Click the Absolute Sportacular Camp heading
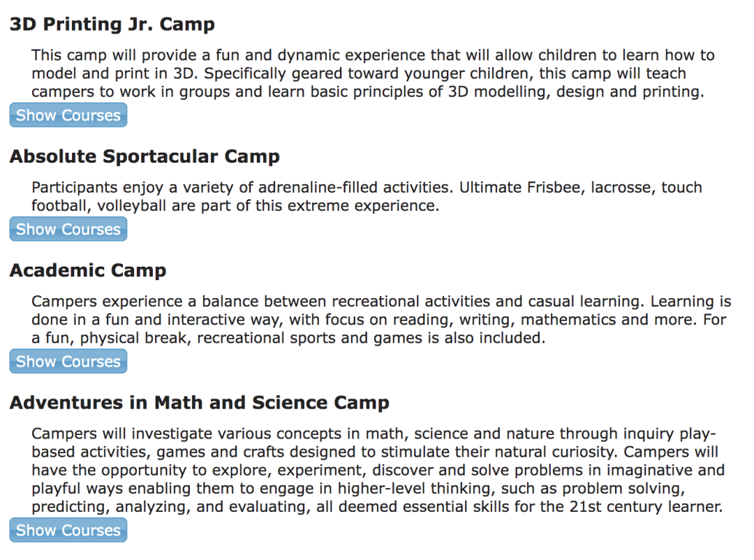 click(145, 156)
